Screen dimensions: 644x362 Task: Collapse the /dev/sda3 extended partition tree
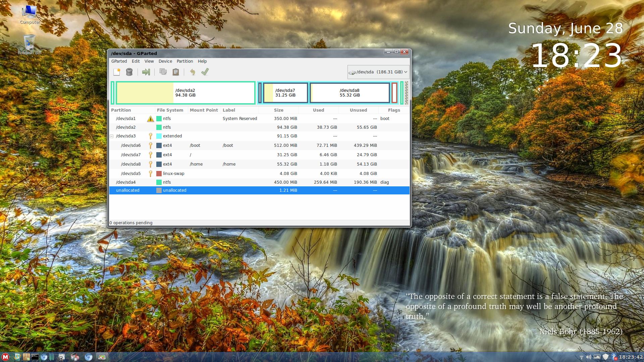point(112,136)
